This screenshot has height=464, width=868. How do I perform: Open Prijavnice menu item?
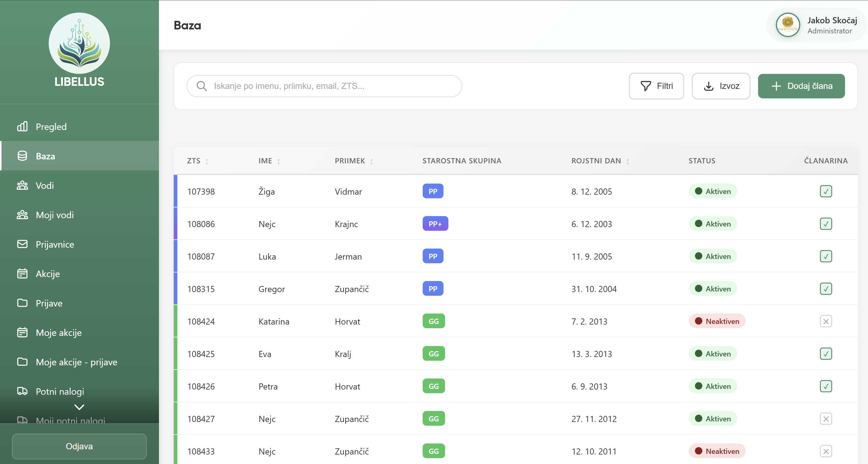pos(80,244)
